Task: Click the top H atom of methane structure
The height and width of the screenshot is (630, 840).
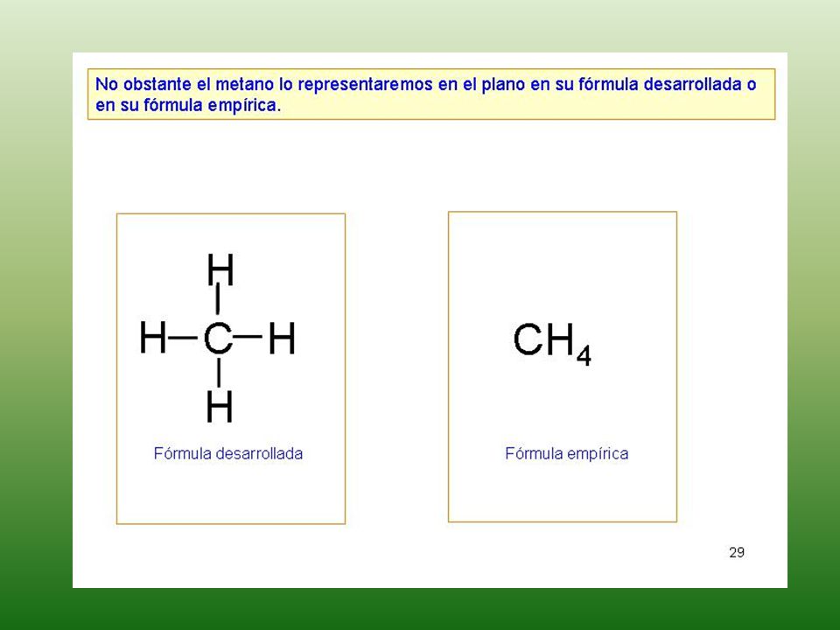Action: click(220, 269)
